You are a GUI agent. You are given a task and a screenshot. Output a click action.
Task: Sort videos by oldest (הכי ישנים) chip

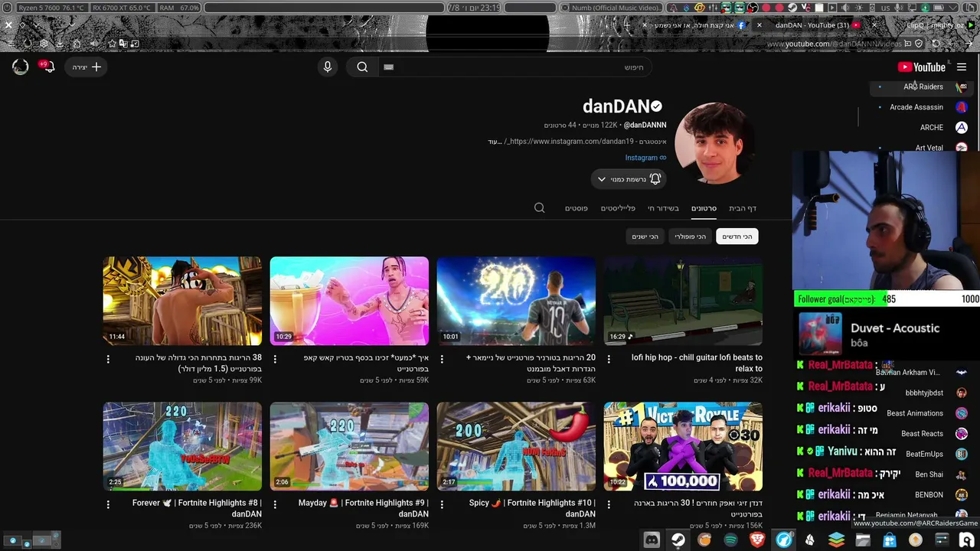(645, 236)
